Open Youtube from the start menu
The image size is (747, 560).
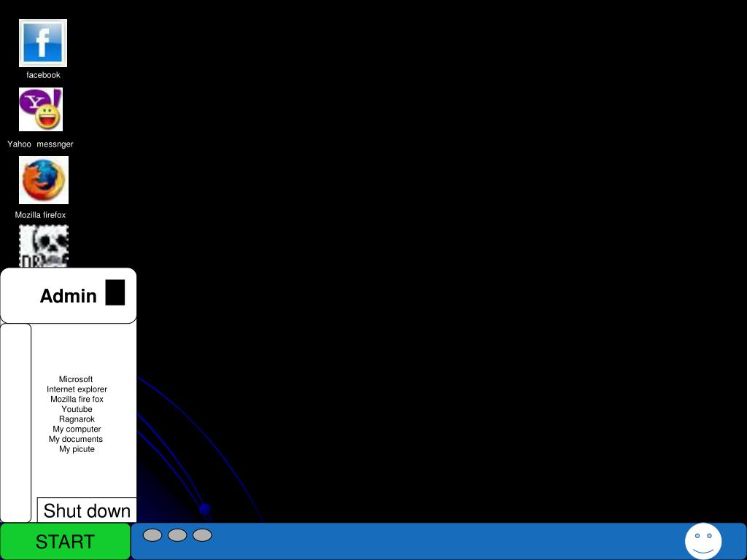coord(77,409)
